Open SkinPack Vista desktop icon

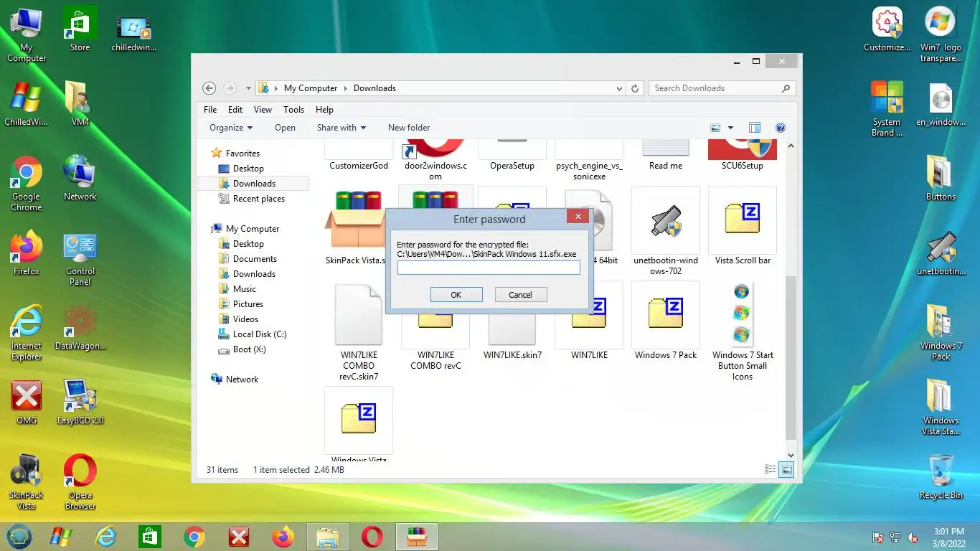point(27,481)
